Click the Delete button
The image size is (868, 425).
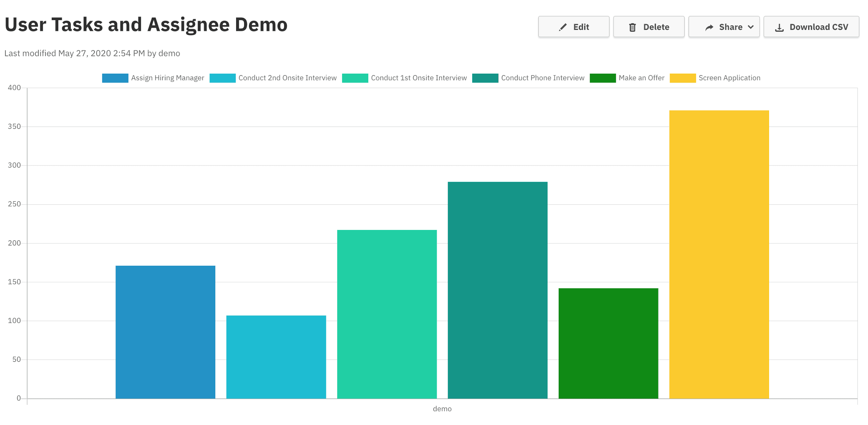pos(649,27)
